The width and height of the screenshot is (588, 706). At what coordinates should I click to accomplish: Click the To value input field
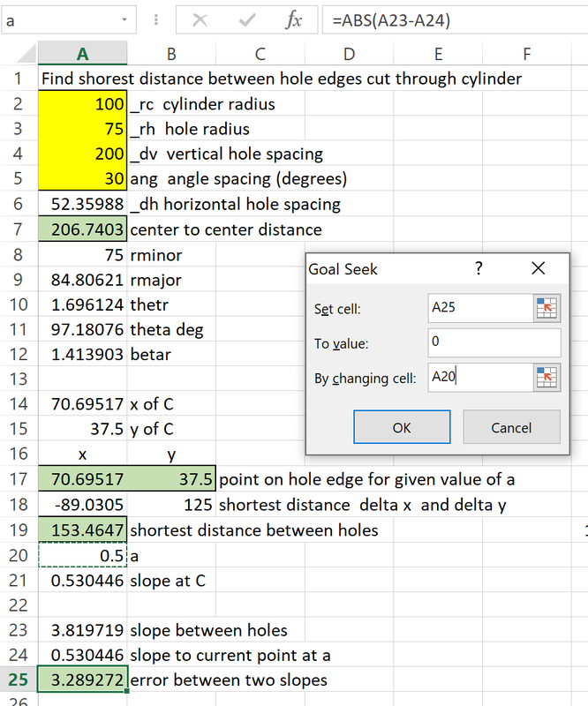(x=494, y=342)
